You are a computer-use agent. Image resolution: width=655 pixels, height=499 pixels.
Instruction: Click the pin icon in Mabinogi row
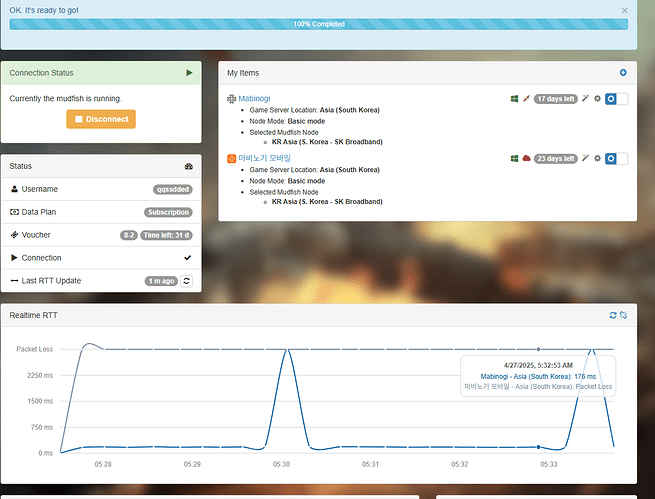click(526, 99)
